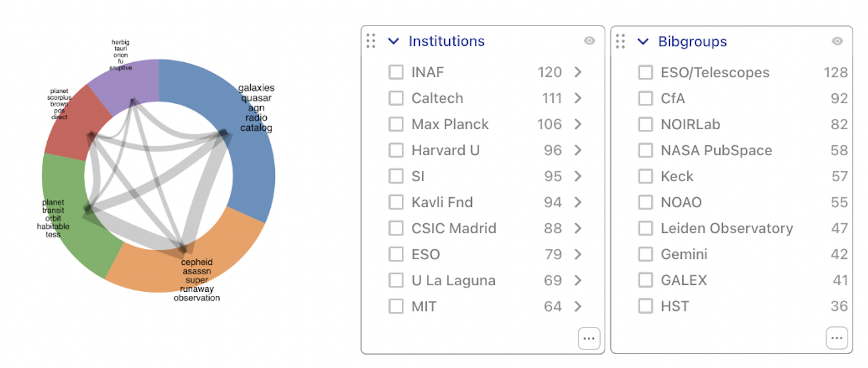Enable the ESO/Telescopes checkbox
Screen dimensions: 868x368
click(645, 72)
